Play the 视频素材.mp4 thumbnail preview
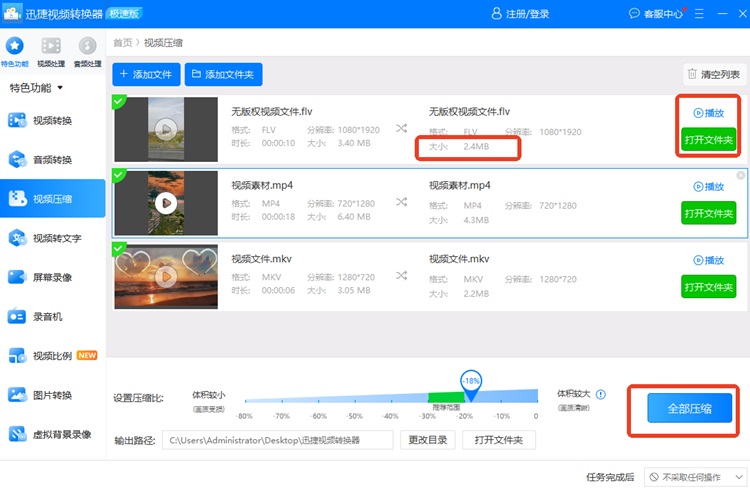Viewport: 750px width, 490px height. click(166, 203)
